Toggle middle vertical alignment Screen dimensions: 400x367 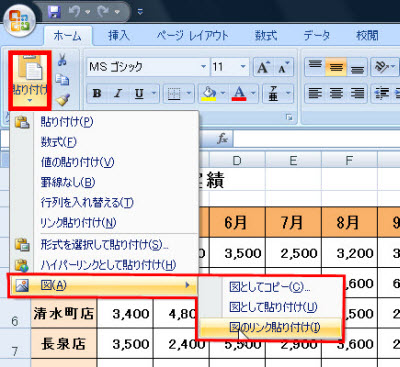point(336,66)
